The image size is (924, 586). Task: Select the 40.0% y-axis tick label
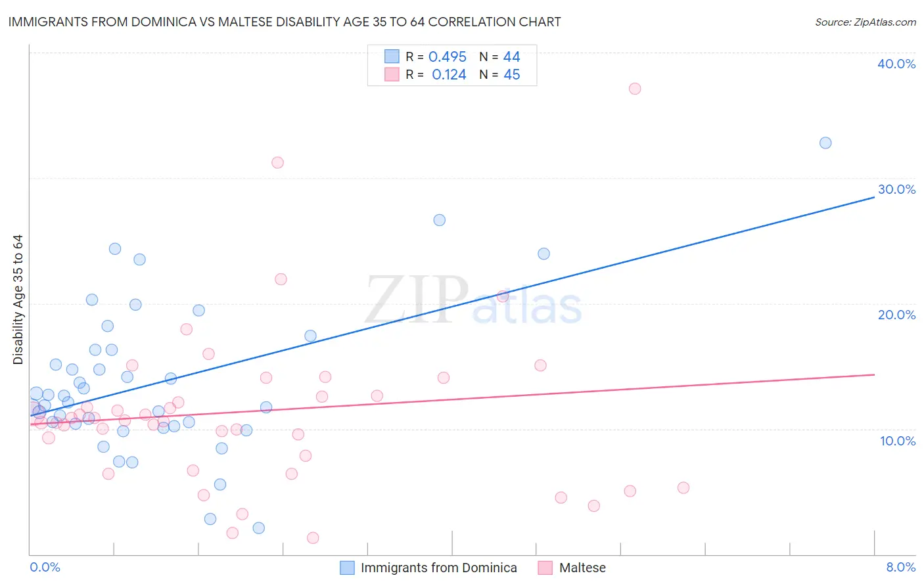tap(896, 64)
